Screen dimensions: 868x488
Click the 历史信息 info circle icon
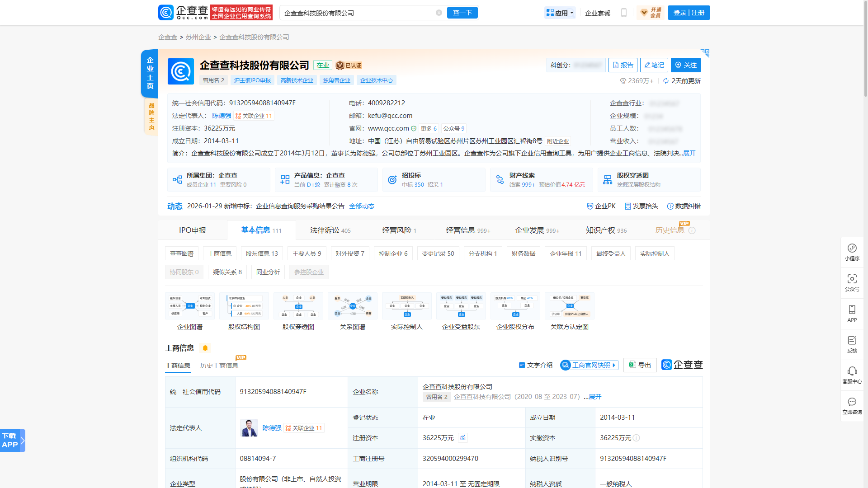(692, 230)
